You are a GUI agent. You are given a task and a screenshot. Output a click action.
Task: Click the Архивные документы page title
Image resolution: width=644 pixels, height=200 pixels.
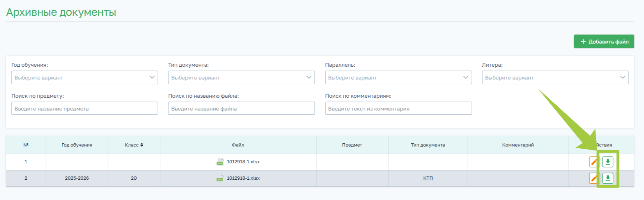coord(61,12)
